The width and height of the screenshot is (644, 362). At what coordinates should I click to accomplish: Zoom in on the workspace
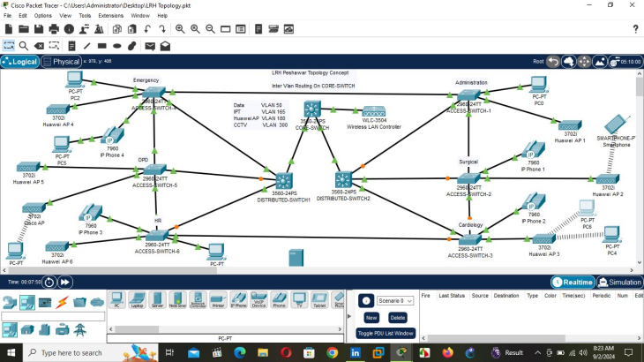coord(180,29)
